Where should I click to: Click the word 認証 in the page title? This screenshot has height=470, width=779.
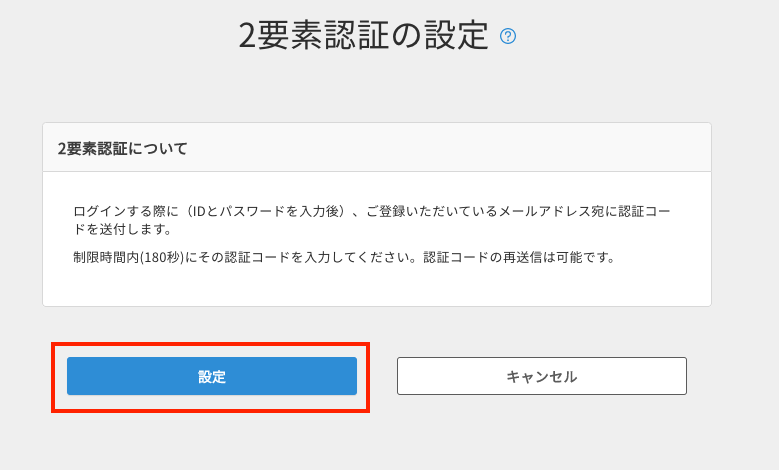[363, 36]
